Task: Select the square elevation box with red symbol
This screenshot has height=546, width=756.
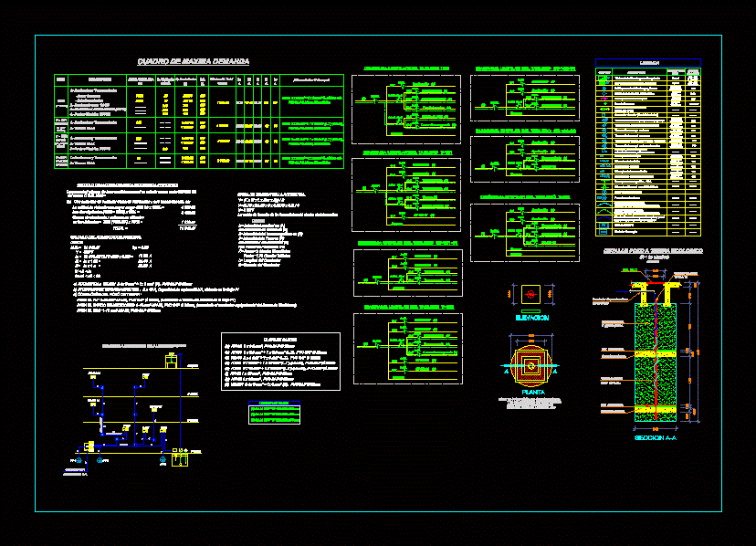Action: [530, 294]
